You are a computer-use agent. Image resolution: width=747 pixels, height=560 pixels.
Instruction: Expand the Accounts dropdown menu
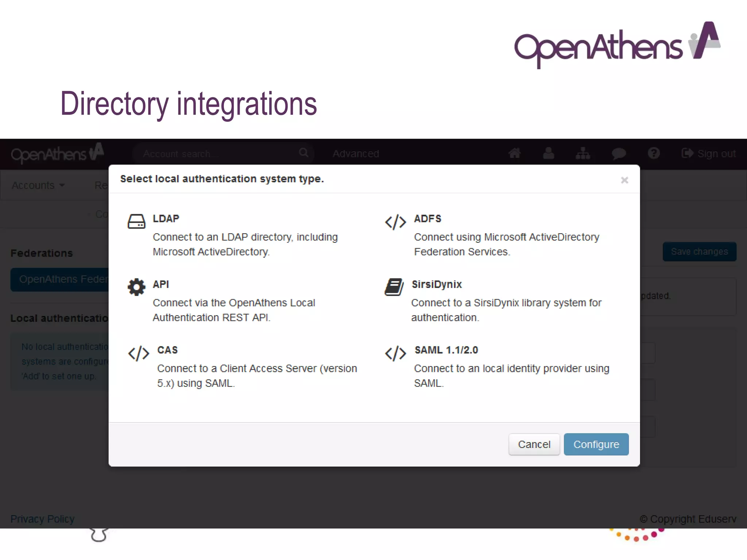click(x=38, y=185)
